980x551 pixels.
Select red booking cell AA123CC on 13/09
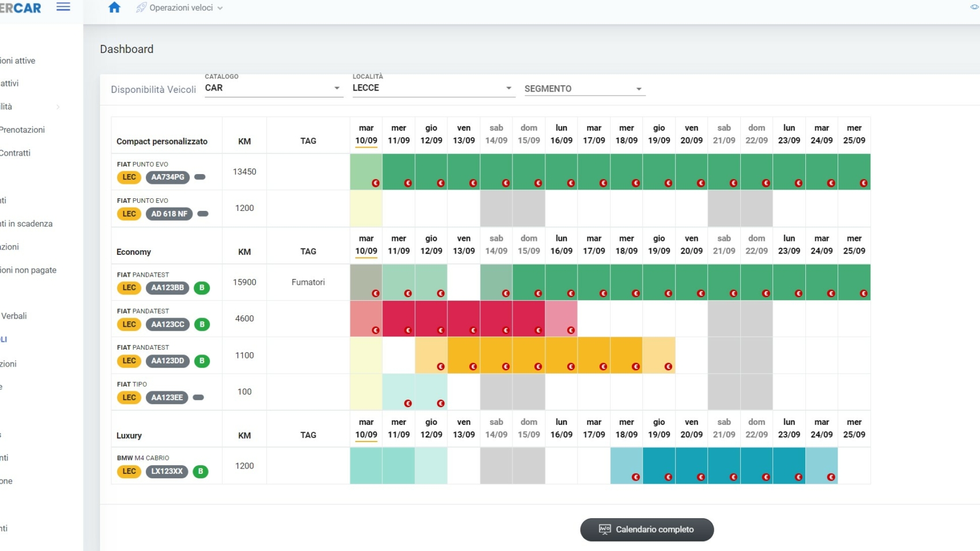(x=463, y=319)
